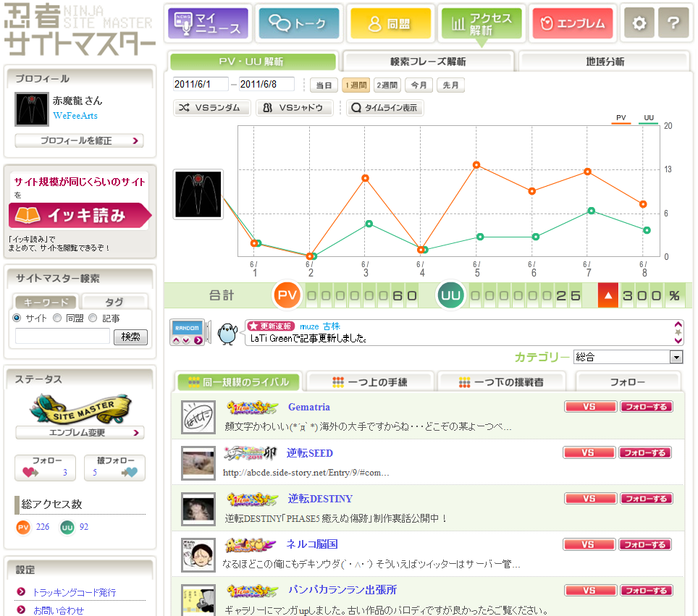Click the profile avatar of 赤魔龍
Viewport: 698px width, 616px height.
(x=32, y=109)
